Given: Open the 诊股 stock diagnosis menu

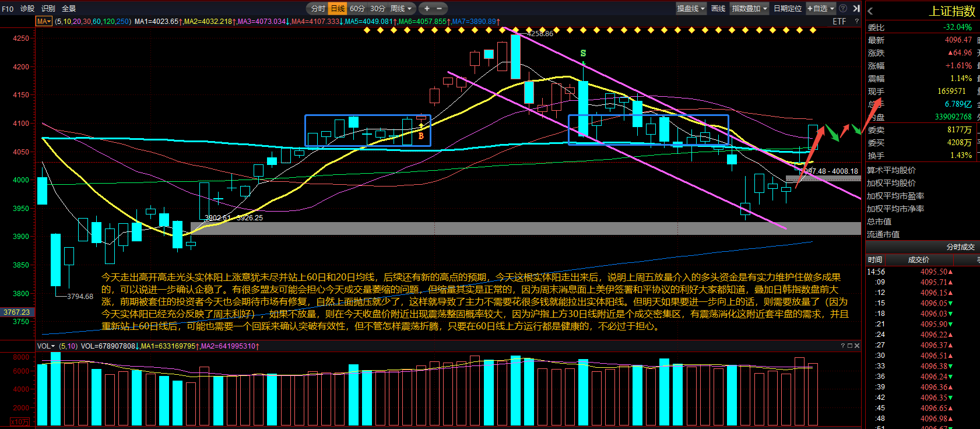Looking at the screenshot, I should point(27,8).
